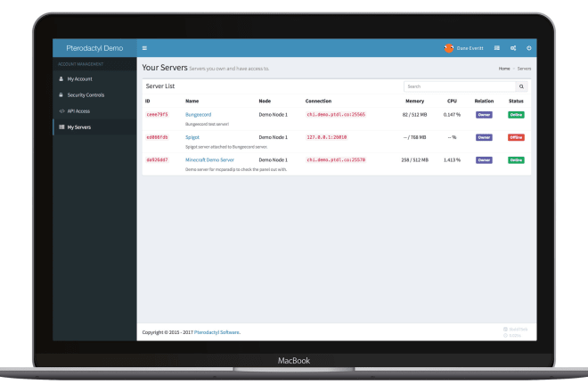Select My Servers in the sidebar
The image size is (588, 392).
click(x=94, y=127)
